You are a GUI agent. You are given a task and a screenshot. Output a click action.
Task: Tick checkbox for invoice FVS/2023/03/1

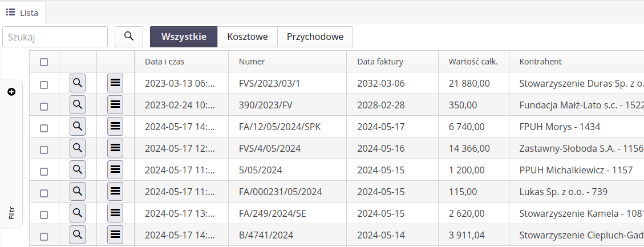pyautogui.click(x=44, y=84)
